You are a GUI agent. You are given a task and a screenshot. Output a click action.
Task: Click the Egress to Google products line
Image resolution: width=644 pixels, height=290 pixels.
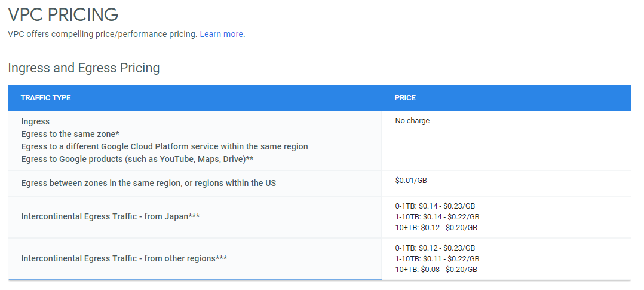pos(137,158)
